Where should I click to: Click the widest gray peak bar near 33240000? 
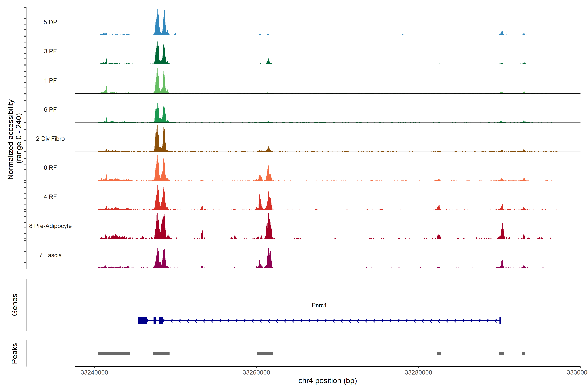point(114,353)
